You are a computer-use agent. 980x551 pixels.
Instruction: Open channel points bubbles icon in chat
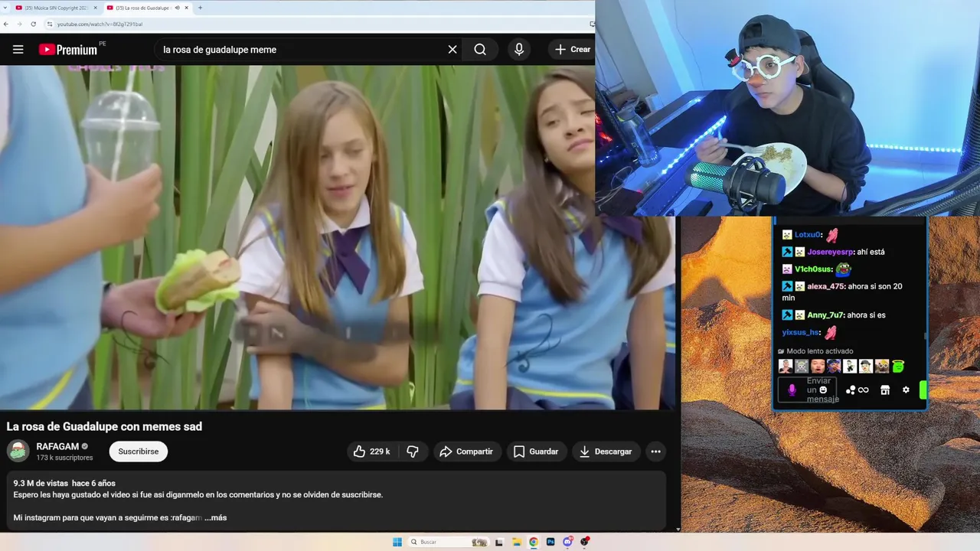pos(851,390)
